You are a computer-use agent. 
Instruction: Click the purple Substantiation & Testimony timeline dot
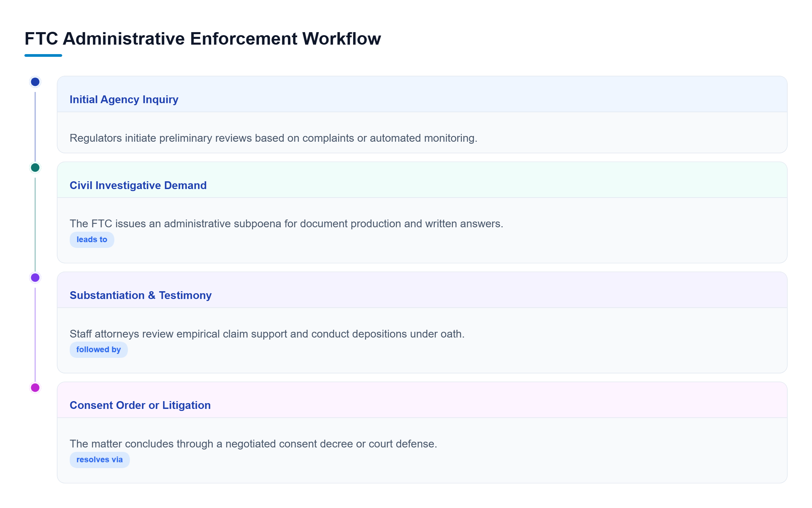pyautogui.click(x=35, y=278)
